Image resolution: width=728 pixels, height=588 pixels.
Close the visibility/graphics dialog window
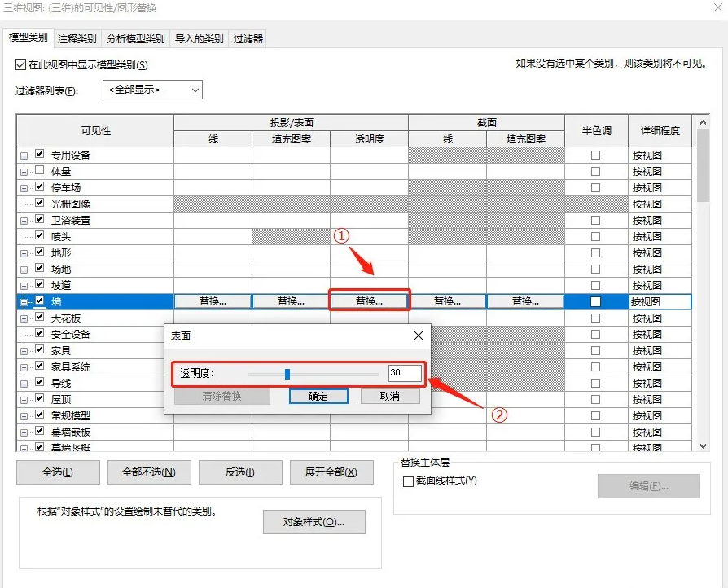718,7
